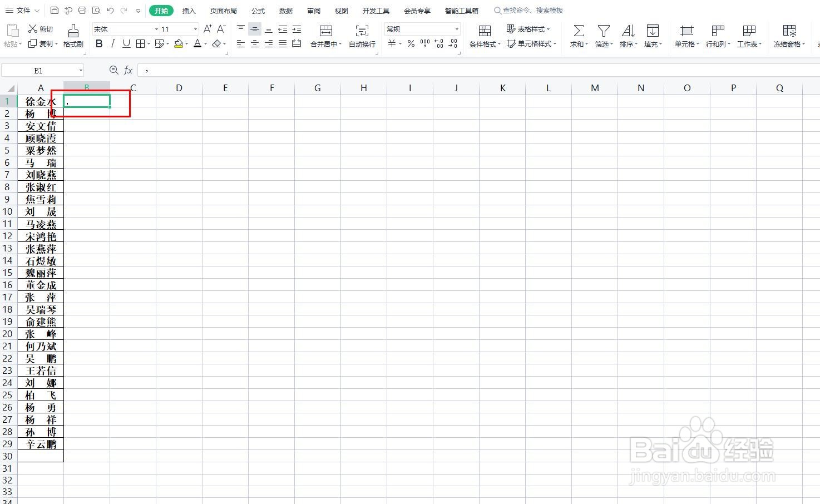Screen dimensions: 820x504
Task: Cut the selection with 剪切
Action: click(41, 29)
